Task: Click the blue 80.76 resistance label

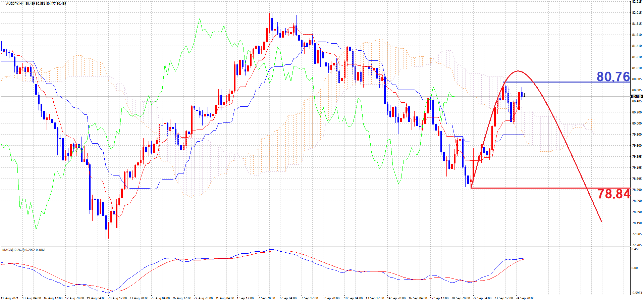Action: [613, 77]
